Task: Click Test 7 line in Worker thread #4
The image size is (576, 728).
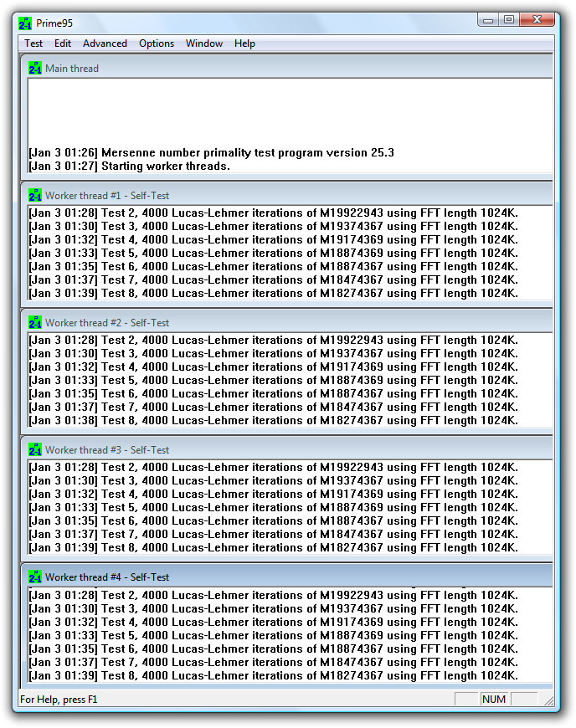Action: [273, 663]
